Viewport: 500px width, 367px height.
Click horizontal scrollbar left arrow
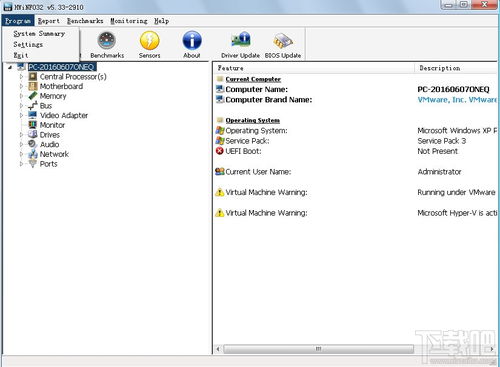point(218,349)
